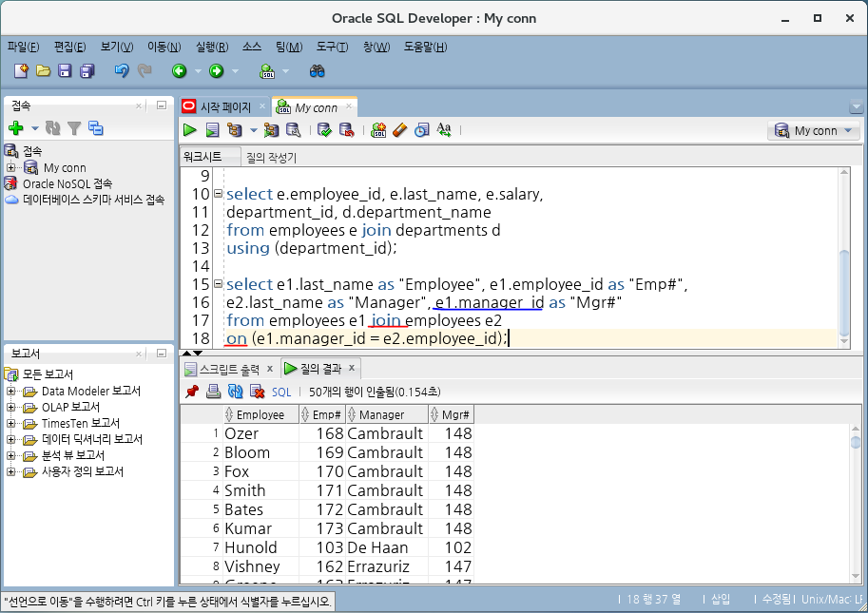Close the My conn worksheet tab
Image resolution: width=868 pixels, height=613 pixels.
349,106
